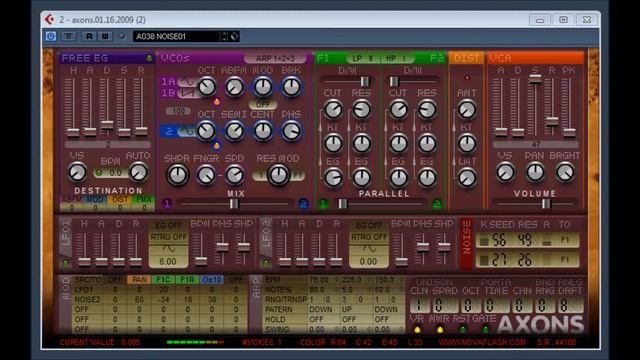Click the VOLUME slider handle
Screen dimensions: 640x360
coord(546,203)
